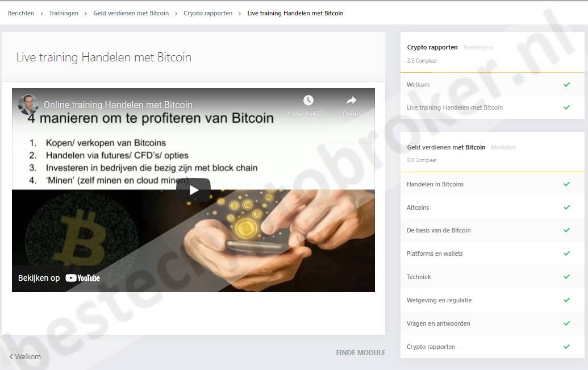588x370 pixels.
Task: Open the Wetgeving en regulatie module
Action: (493, 300)
